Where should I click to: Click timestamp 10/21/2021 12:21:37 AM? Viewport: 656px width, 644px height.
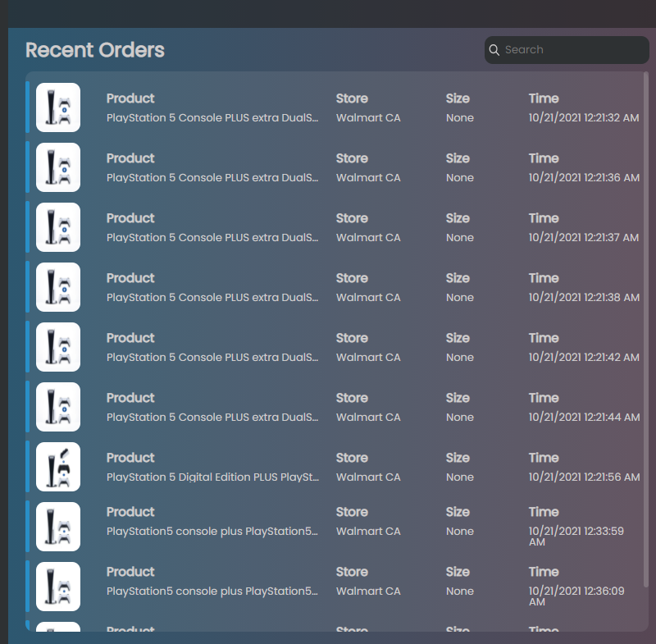pyautogui.click(x=584, y=238)
